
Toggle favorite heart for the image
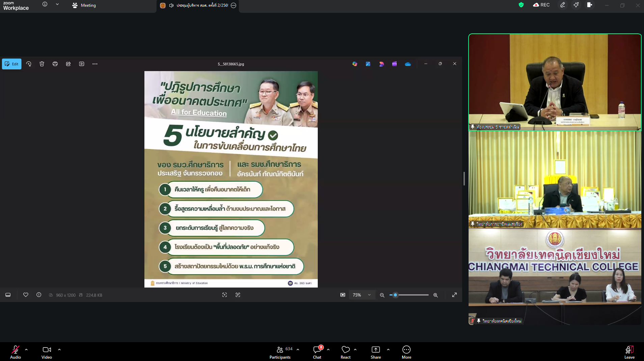(26, 295)
